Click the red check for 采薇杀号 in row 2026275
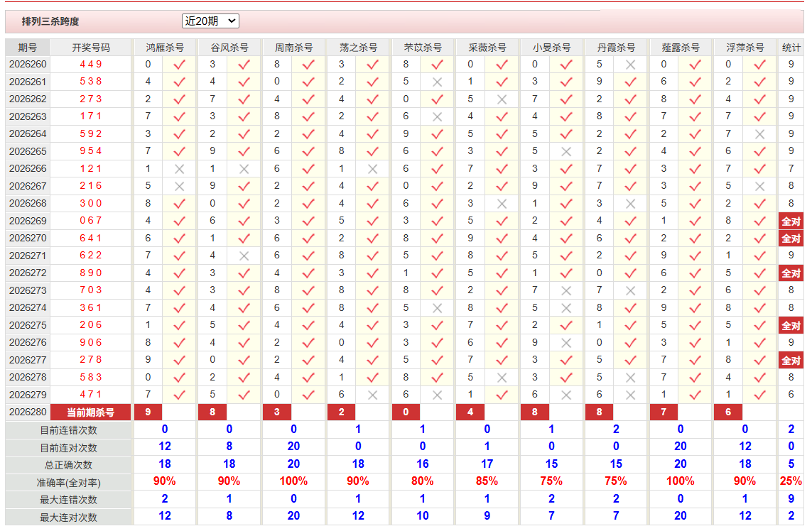Viewport: 812px width, 531px height. pyautogui.click(x=502, y=326)
